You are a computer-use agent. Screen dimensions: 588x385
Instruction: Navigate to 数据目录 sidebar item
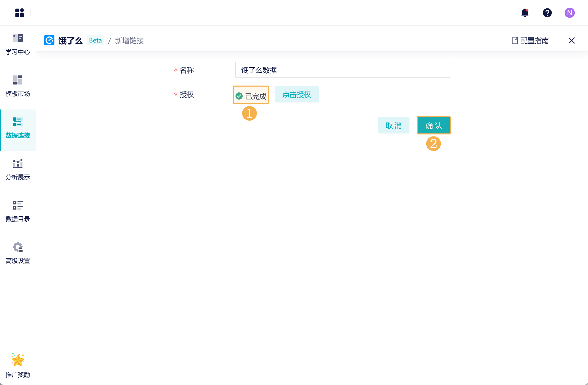pyautogui.click(x=18, y=211)
